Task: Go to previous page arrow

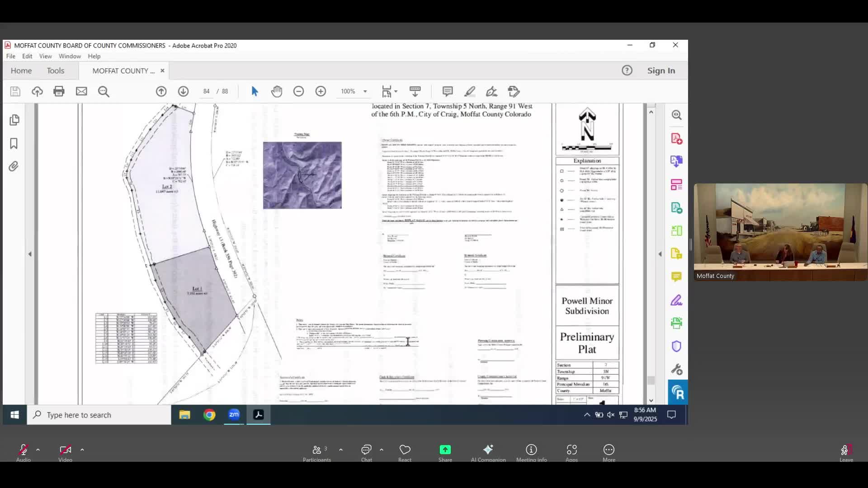Action: [x=161, y=91]
